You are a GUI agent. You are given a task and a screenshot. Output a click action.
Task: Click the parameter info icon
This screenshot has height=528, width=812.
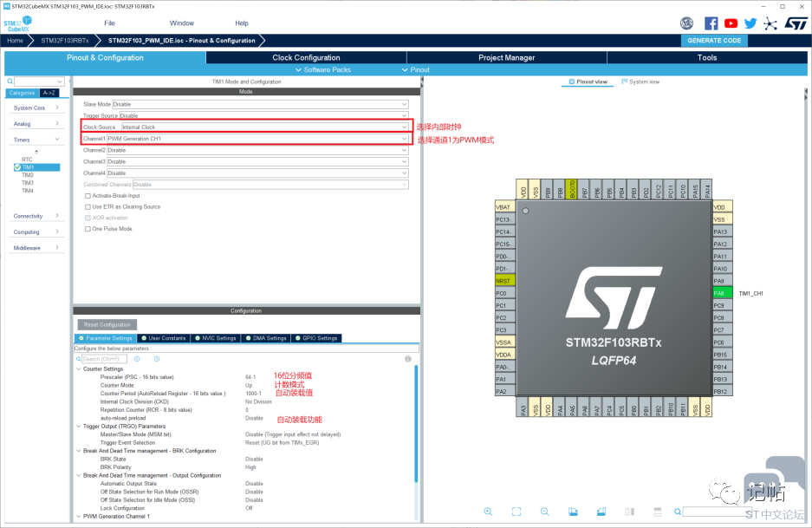tap(407, 359)
